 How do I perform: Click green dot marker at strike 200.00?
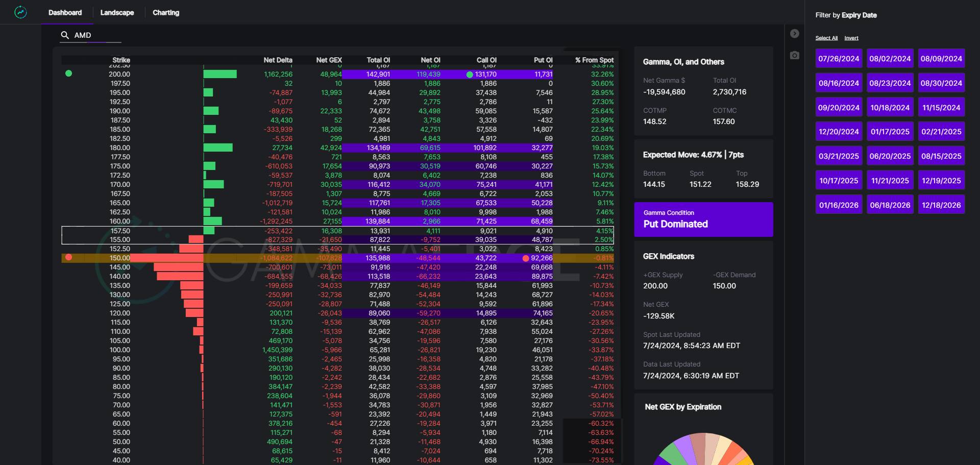pos(69,74)
